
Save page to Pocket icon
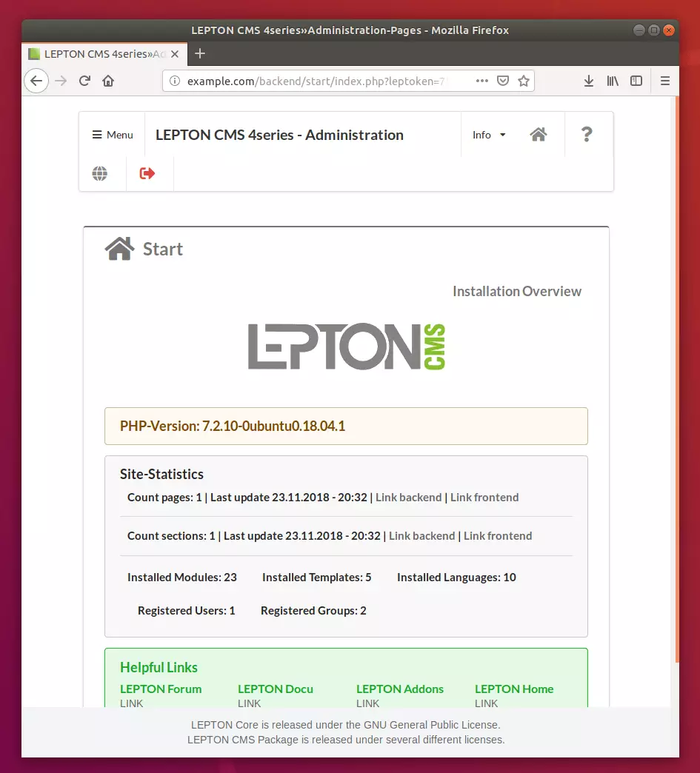click(503, 81)
